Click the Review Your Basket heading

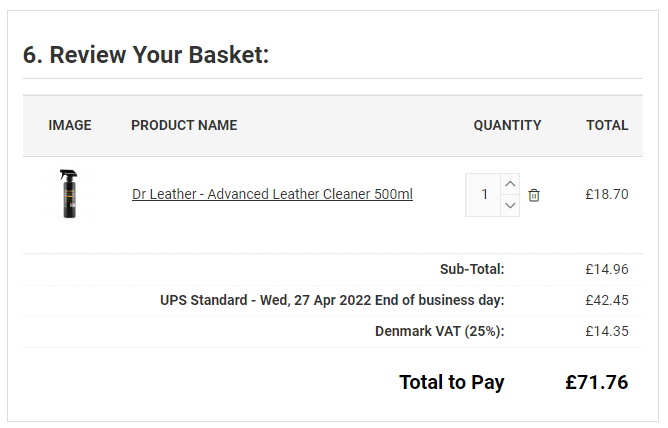[146, 55]
